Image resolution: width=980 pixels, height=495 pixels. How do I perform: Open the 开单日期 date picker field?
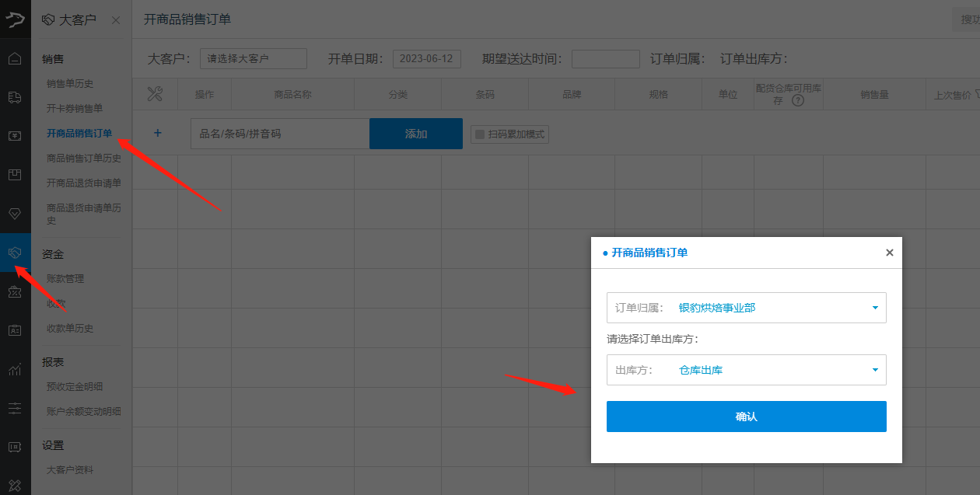tap(427, 58)
